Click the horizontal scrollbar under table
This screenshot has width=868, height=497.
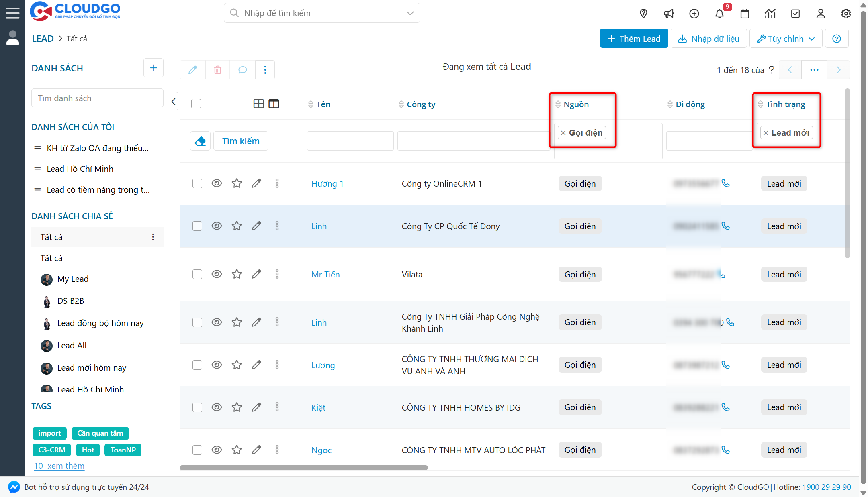coord(303,468)
